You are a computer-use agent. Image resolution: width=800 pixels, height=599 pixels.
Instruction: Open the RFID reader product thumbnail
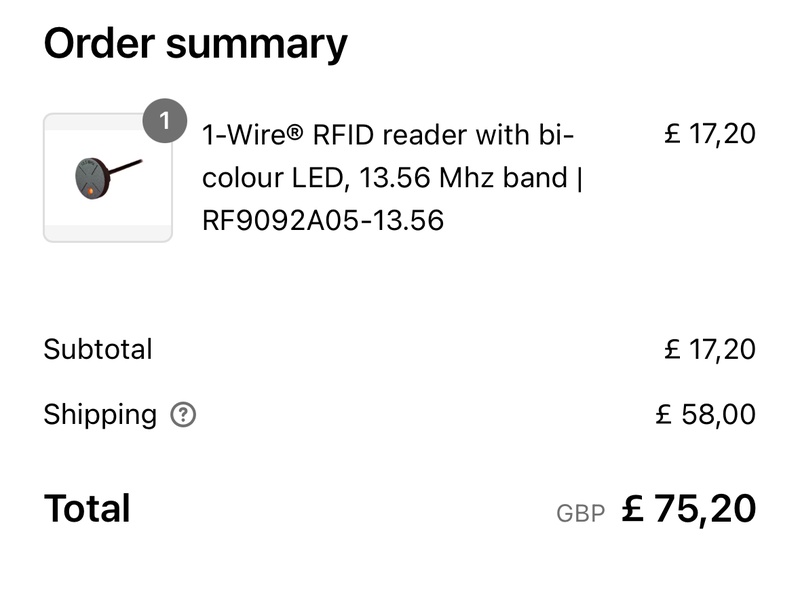(x=108, y=178)
